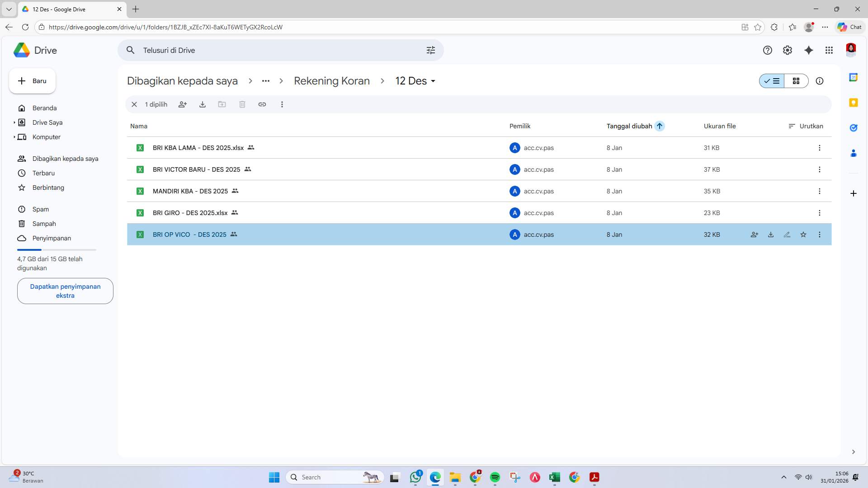Star the BRI OP VICO file
The image size is (868, 488).
tap(803, 235)
